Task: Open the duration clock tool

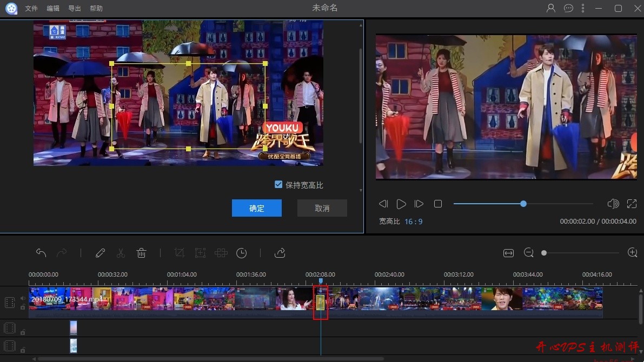Action: 242,253
